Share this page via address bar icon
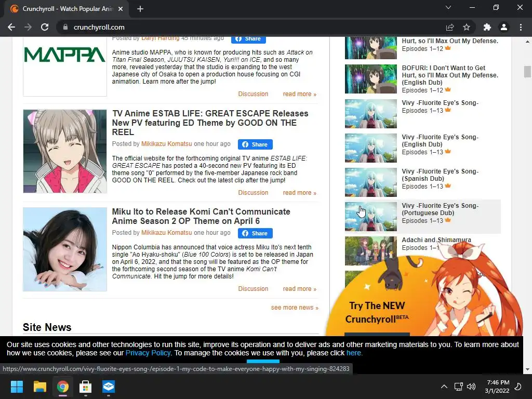Viewport: 532px width, 399px height. click(x=450, y=27)
